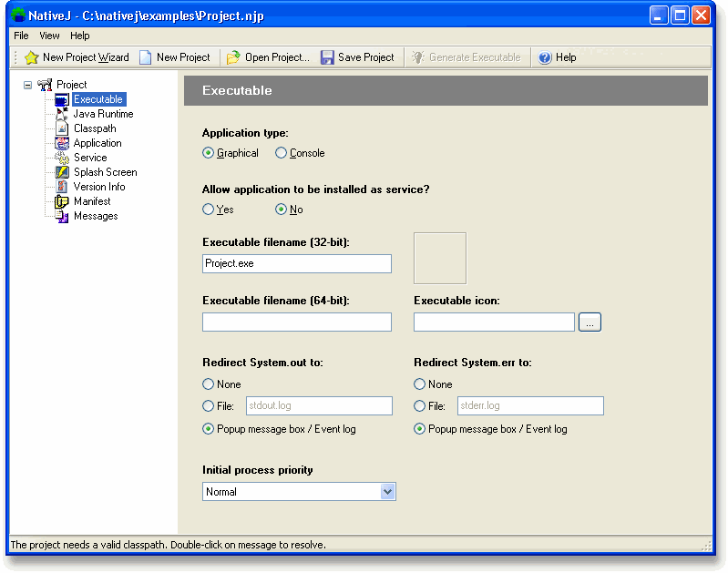The height and width of the screenshot is (573, 728).
Task: Collapse the Project tree node
Action: click(28, 85)
